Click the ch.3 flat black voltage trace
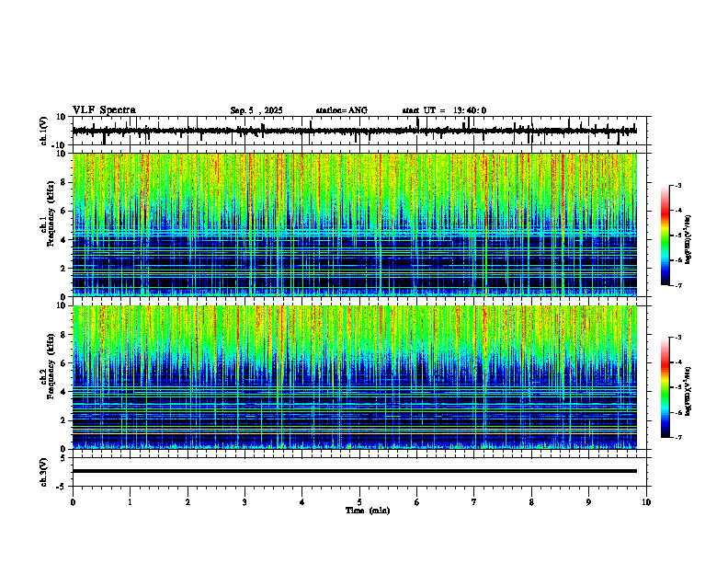This screenshot has width=728, height=563. [x=354, y=471]
